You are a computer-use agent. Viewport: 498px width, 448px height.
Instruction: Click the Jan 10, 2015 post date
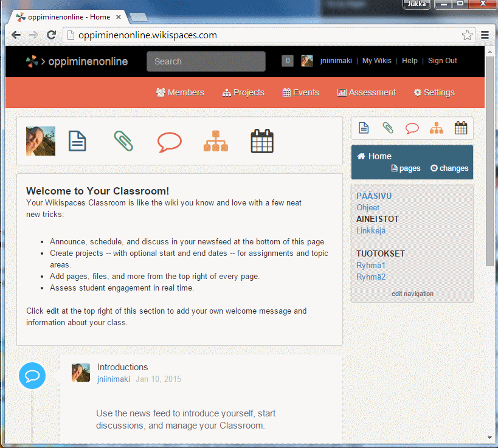tap(158, 379)
